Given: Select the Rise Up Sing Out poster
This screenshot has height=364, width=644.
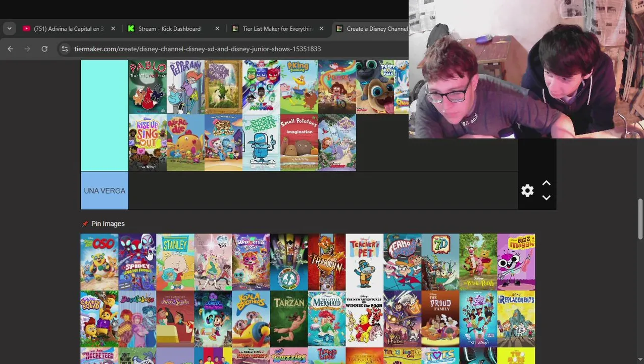Looking at the screenshot, I should (147, 143).
